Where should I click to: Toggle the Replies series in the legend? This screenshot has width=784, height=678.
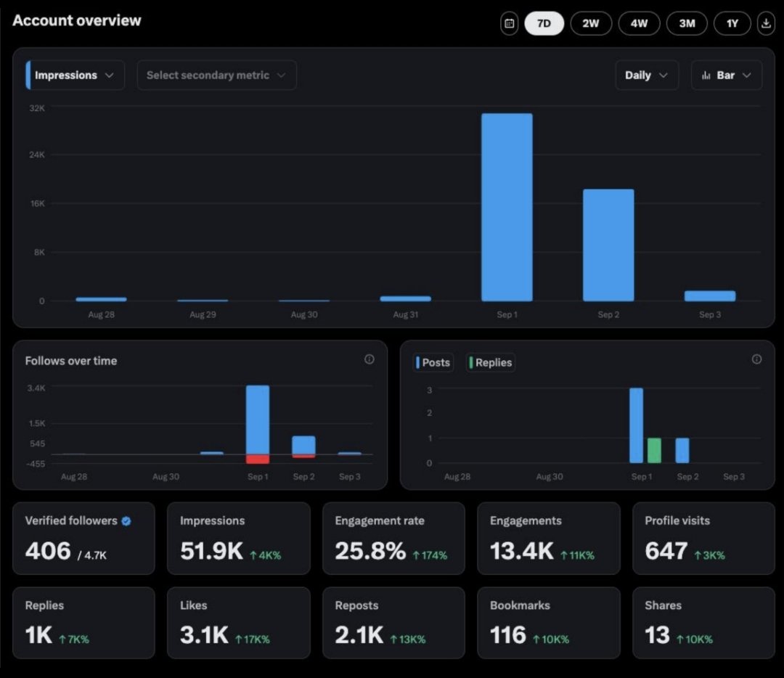coord(490,362)
